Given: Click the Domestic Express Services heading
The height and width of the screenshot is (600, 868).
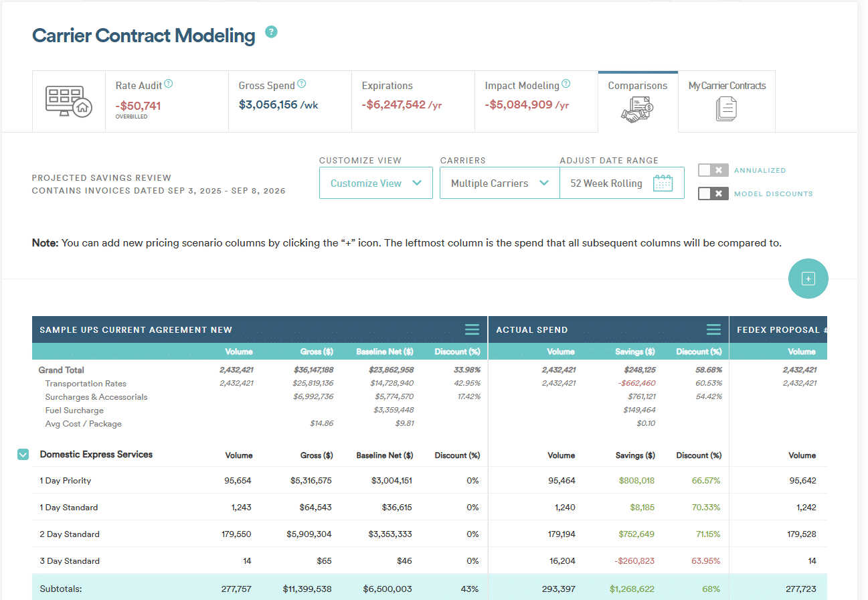Looking at the screenshot, I should click(96, 455).
